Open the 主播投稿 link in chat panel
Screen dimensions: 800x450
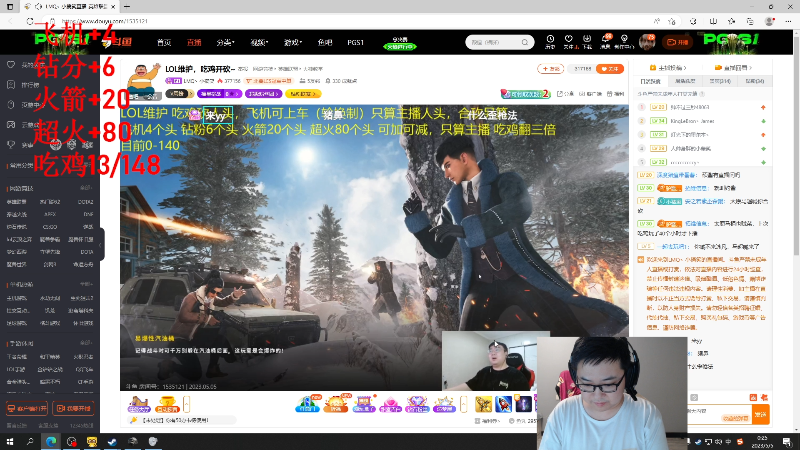(x=668, y=67)
